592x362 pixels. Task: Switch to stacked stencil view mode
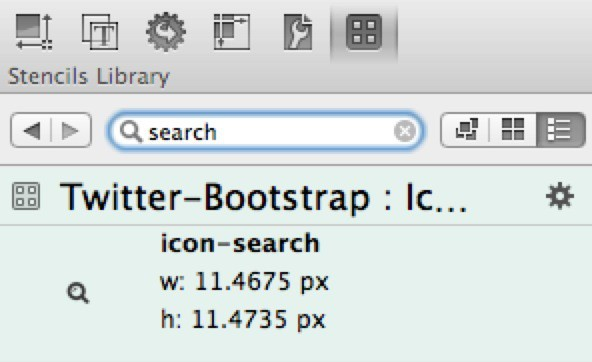pos(466,130)
